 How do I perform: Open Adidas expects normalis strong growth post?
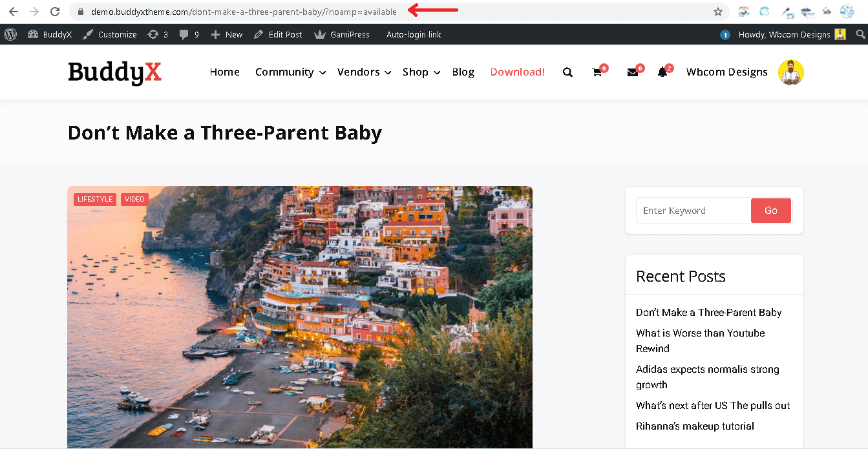tap(708, 377)
